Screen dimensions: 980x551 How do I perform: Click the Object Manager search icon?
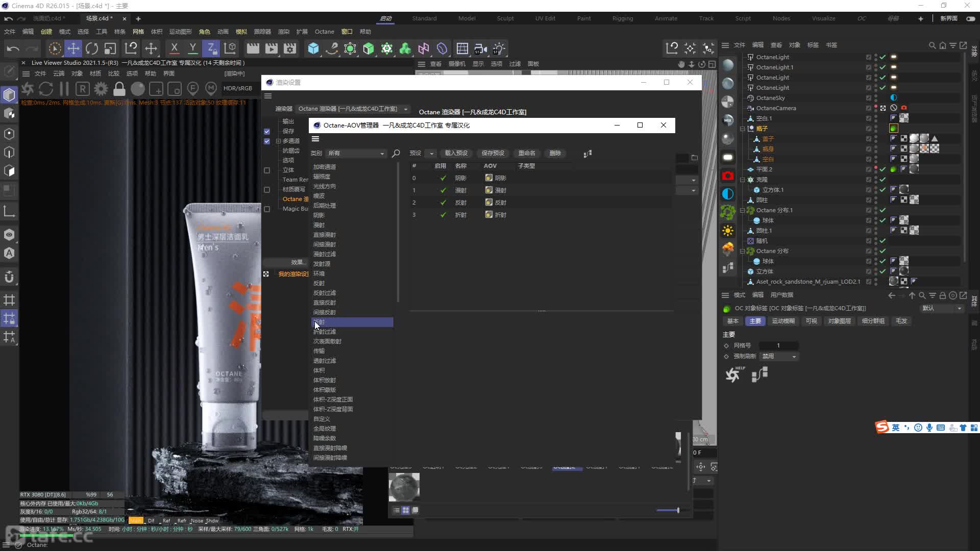(x=932, y=45)
